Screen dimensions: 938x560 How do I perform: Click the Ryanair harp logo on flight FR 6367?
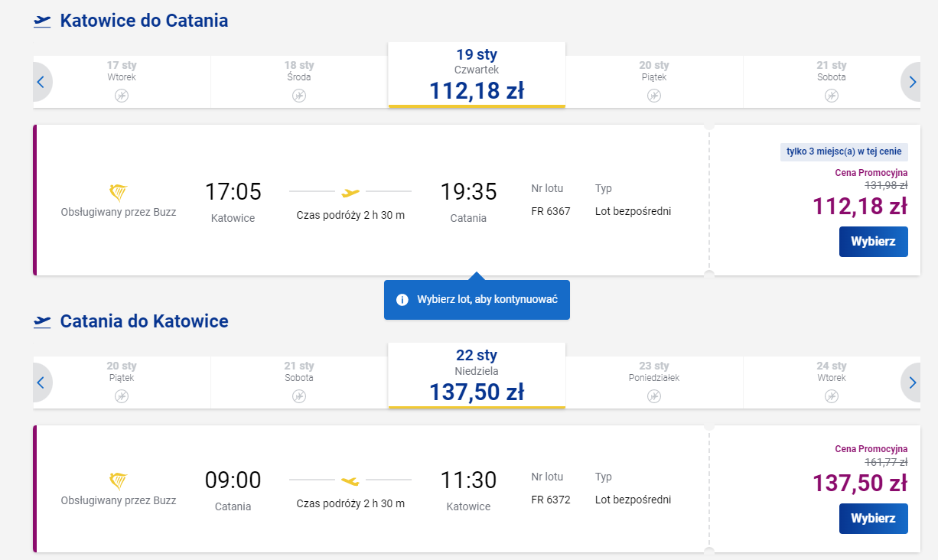(119, 192)
